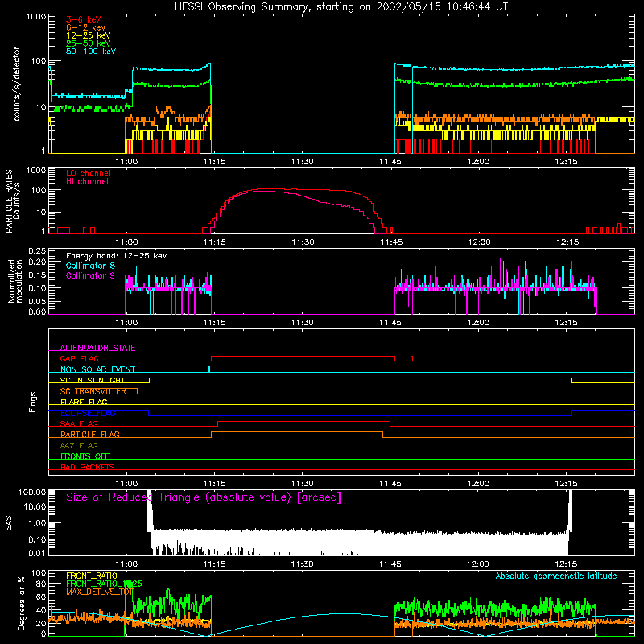Click the Normalized modulation axis label

point(15,281)
